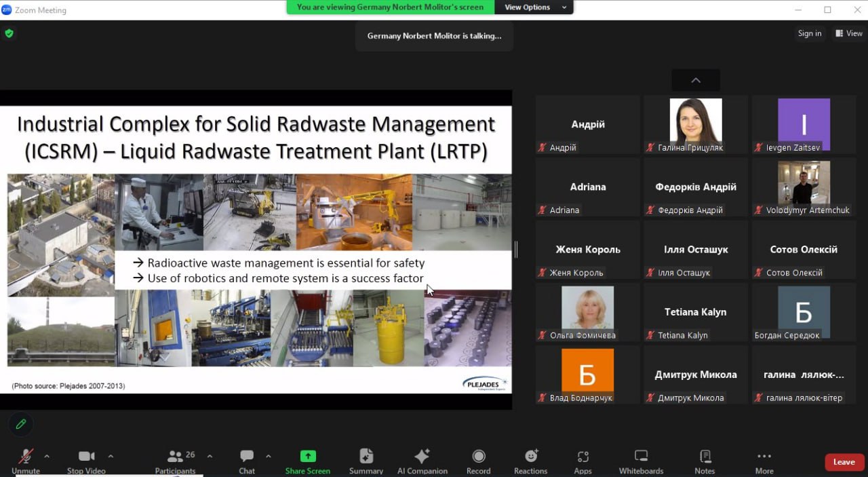
Task: Unmute the microphone
Action: click(x=26, y=461)
